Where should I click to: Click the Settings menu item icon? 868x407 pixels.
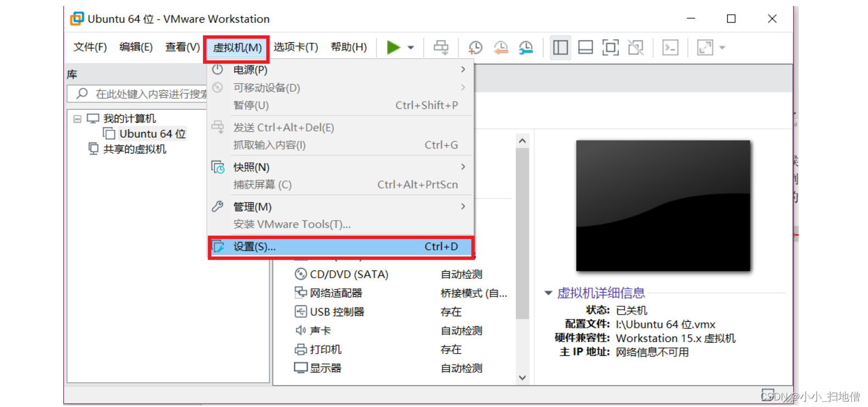218,246
